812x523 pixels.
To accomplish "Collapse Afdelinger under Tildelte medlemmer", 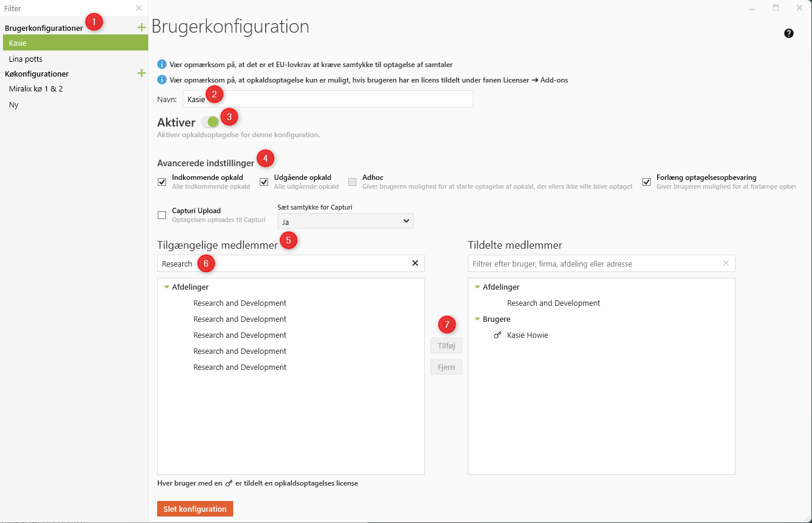I will 477,287.
